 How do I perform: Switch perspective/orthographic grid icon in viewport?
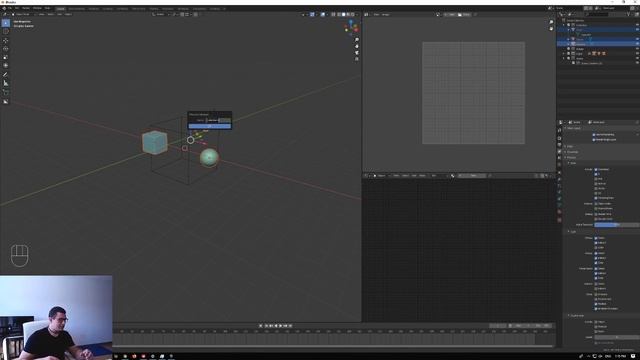coord(357,59)
